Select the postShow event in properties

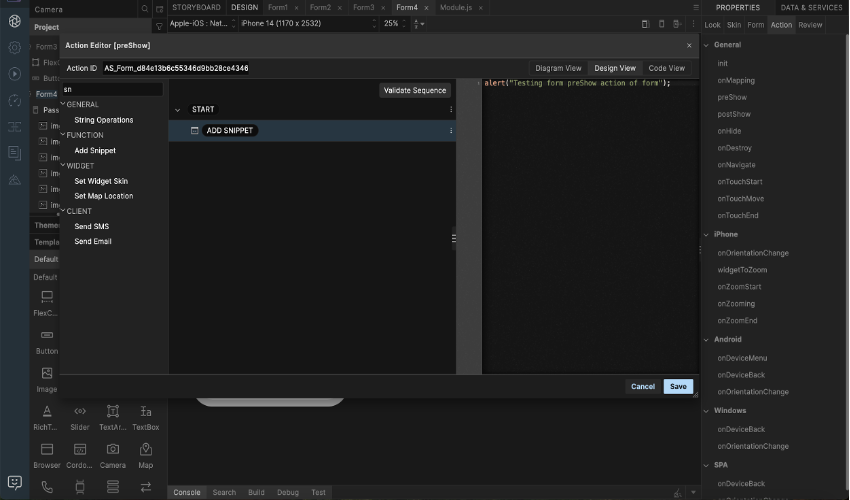[734, 114]
